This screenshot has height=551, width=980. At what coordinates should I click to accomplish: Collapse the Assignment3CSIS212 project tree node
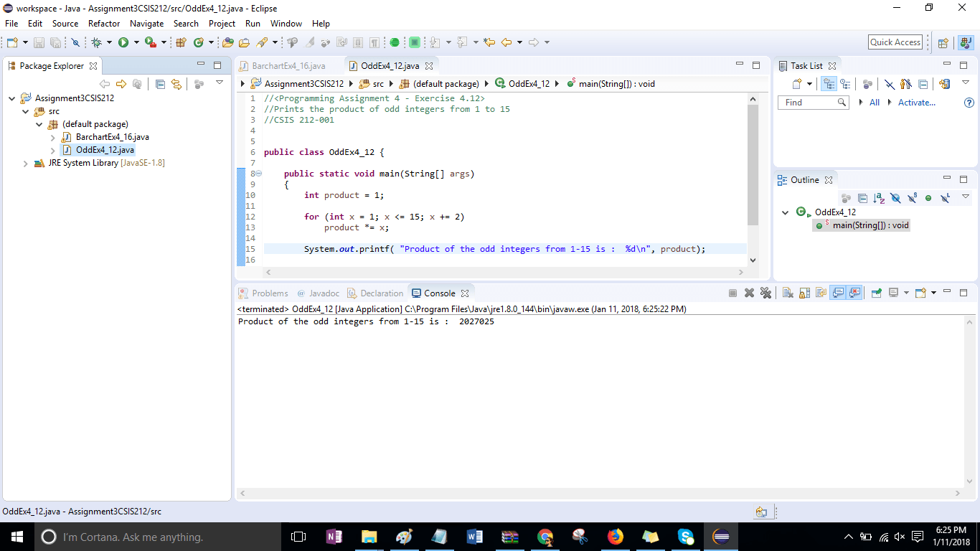tap(12, 98)
